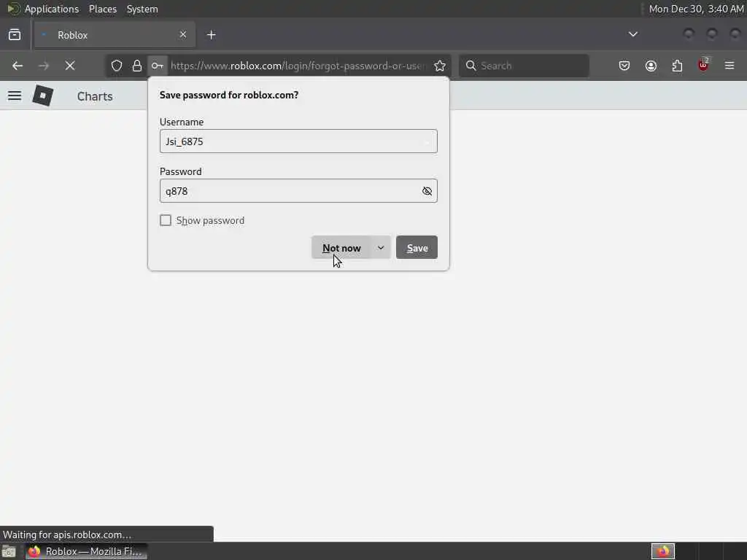747x560 pixels.
Task: Open the Firefox View recent browsing icon
Action: 15,35
